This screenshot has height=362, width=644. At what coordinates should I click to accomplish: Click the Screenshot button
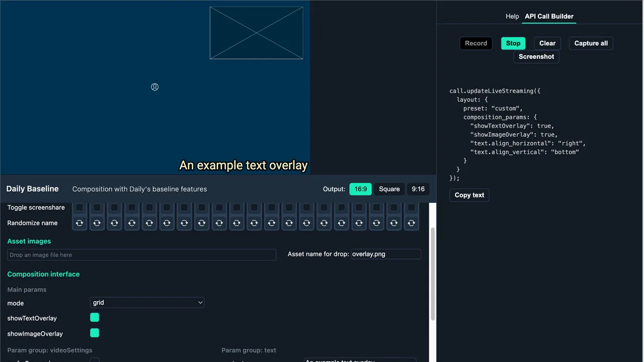tap(536, 57)
